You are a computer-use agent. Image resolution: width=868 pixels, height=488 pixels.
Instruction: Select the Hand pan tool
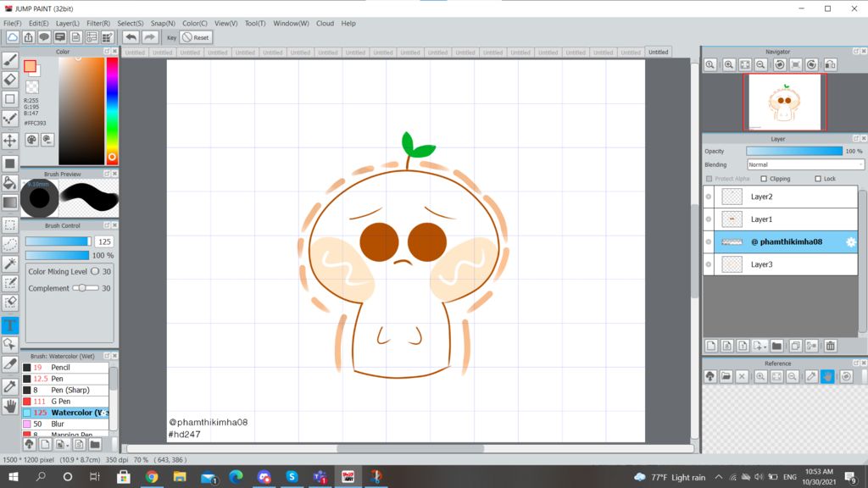pos(10,407)
